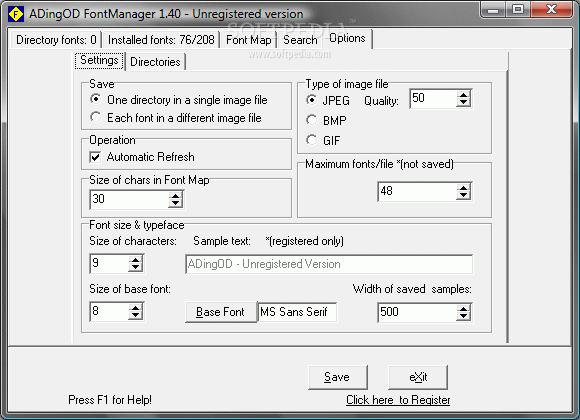
Task: Decrease Size of chars in Font Map
Action: point(176,204)
